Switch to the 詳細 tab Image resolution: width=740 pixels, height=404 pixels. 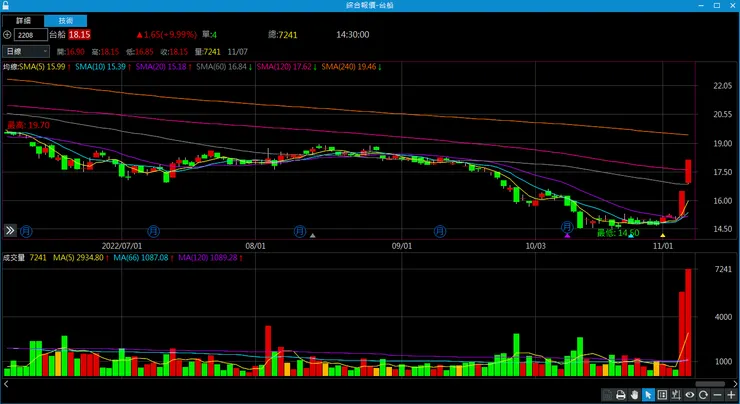coord(23,21)
